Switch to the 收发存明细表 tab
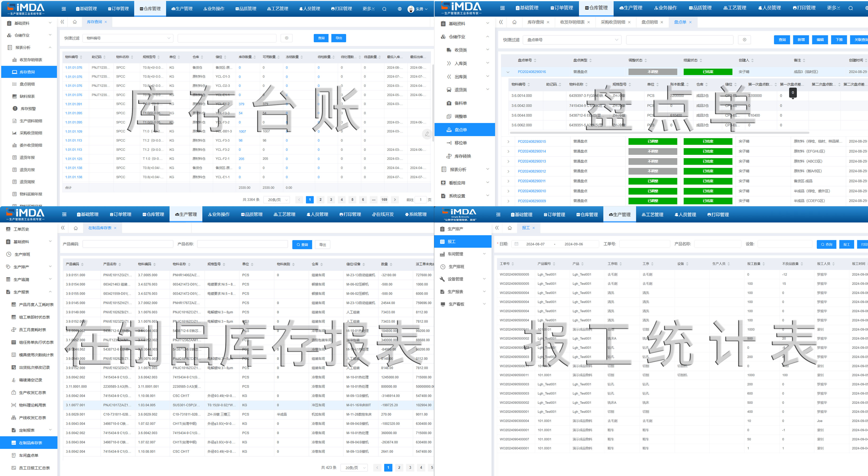 click(572, 22)
